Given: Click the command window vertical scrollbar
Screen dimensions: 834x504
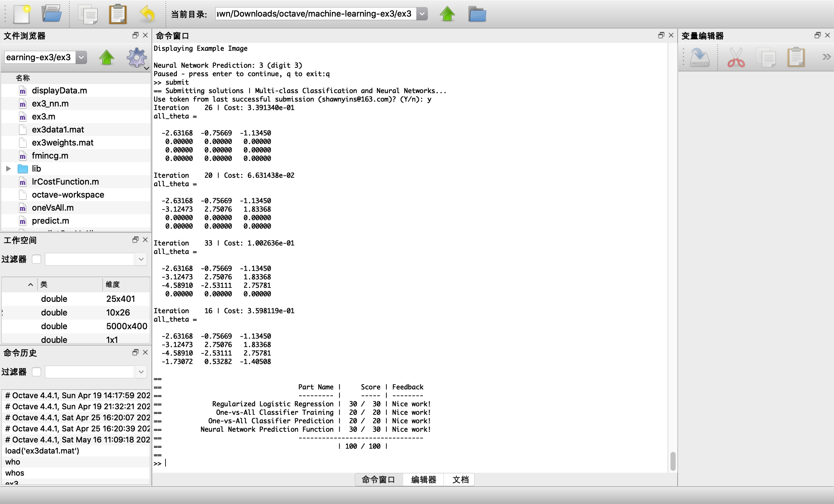Looking at the screenshot, I should 673,461.
